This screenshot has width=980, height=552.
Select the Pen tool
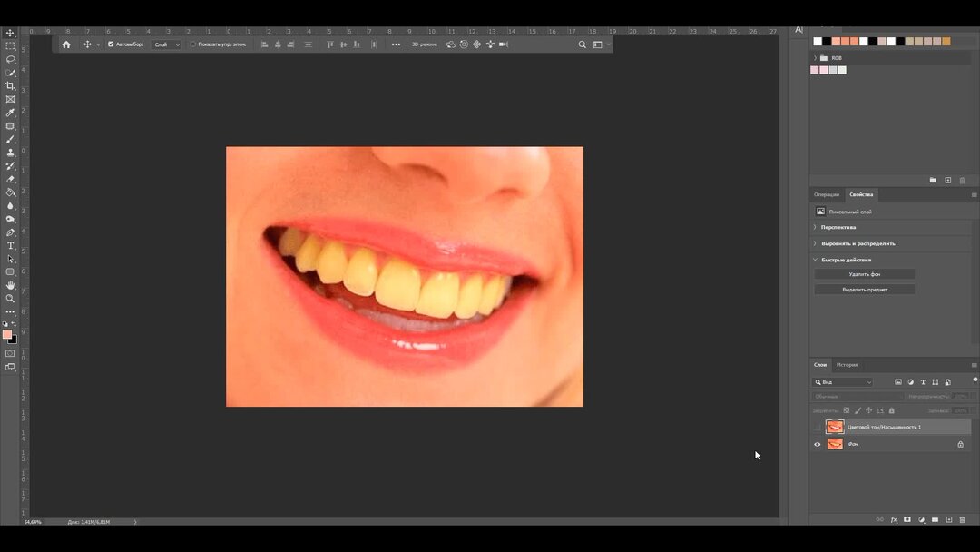click(x=10, y=232)
